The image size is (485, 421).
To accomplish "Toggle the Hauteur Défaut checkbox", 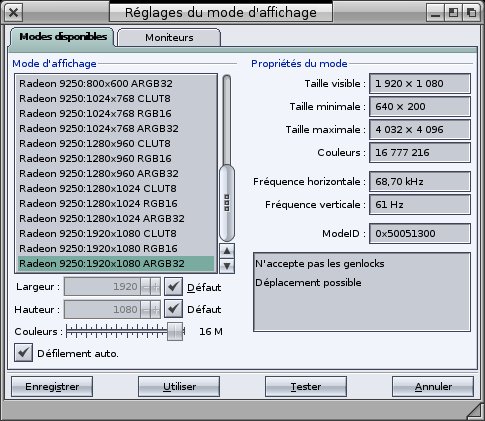I will (x=173, y=309).
